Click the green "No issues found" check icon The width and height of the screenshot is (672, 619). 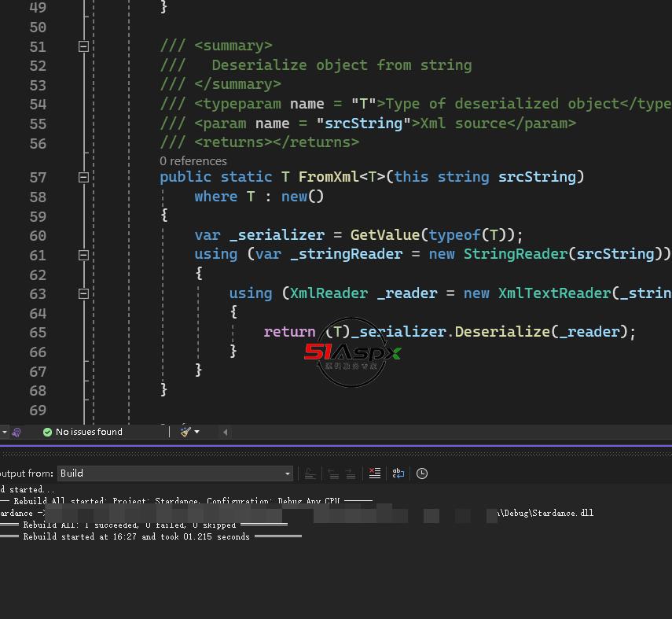tap(48, 432)
